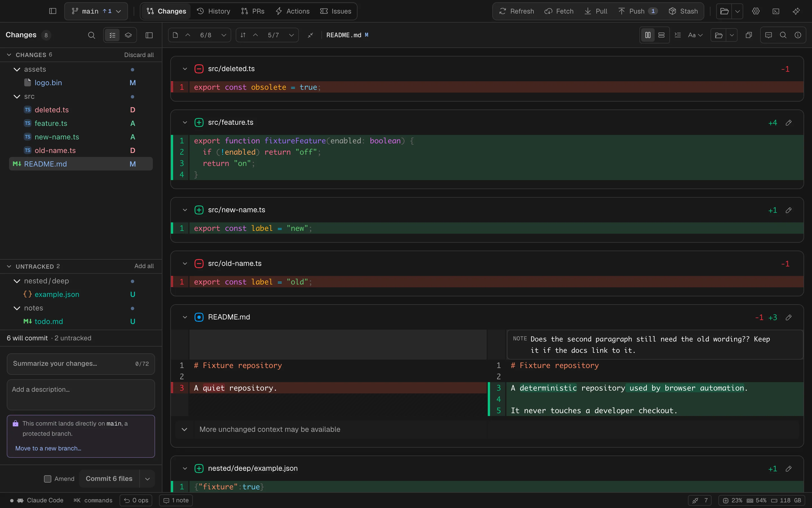
Task: Click Add all untracked files
Action: pos(144,266)
